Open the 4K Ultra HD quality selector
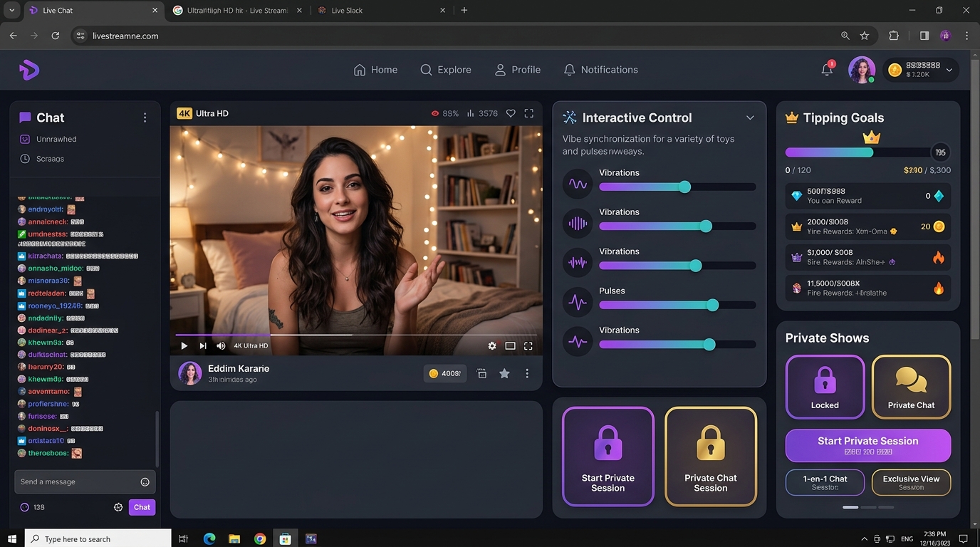This screenshot has height=547, width=980. coord(251,345)
